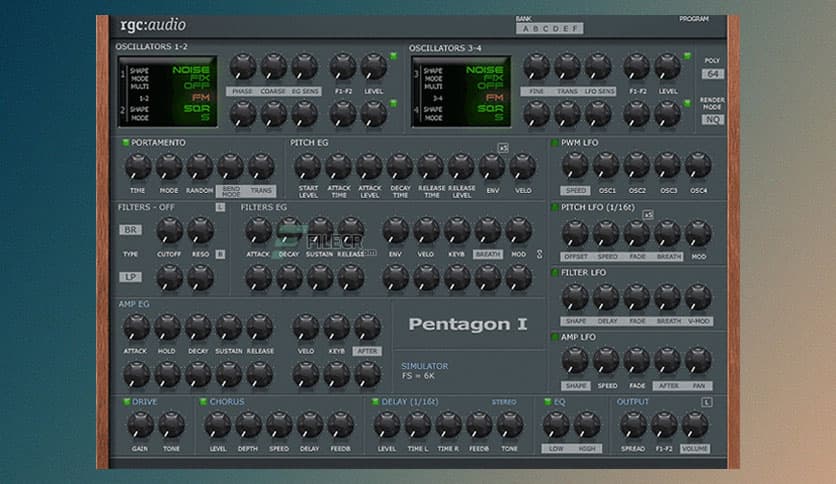The image size is (836, 484).
Task: Click the upper filter CUTOFF knob
Action: click(170, 230)
